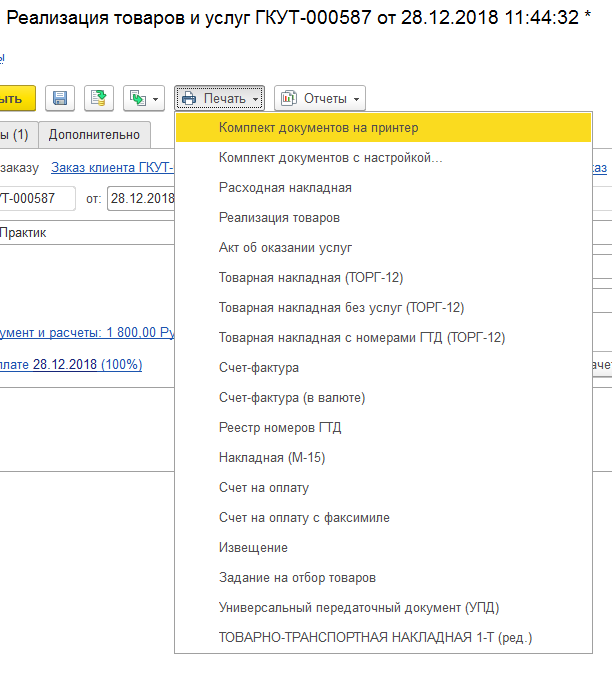Choose Реализация товаров menu entry
Image resolution: width=612 pixels, height=698 pixels.
pyautogui.click(x=383, y=218)
